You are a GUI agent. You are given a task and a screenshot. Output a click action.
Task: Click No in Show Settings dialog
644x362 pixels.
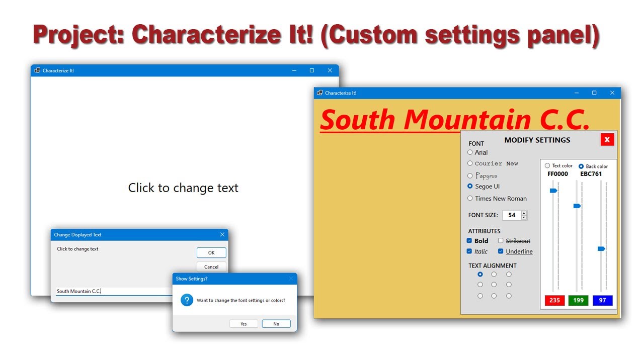tap(276, 324)
